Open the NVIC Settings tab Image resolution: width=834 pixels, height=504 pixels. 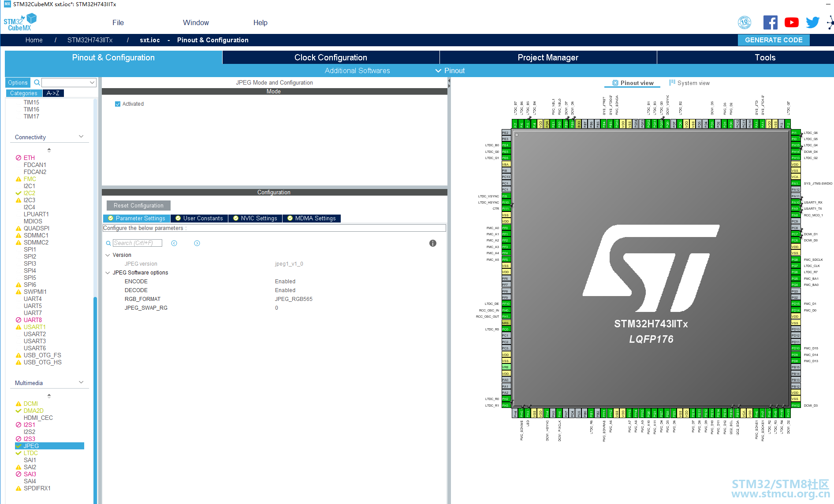255,219
